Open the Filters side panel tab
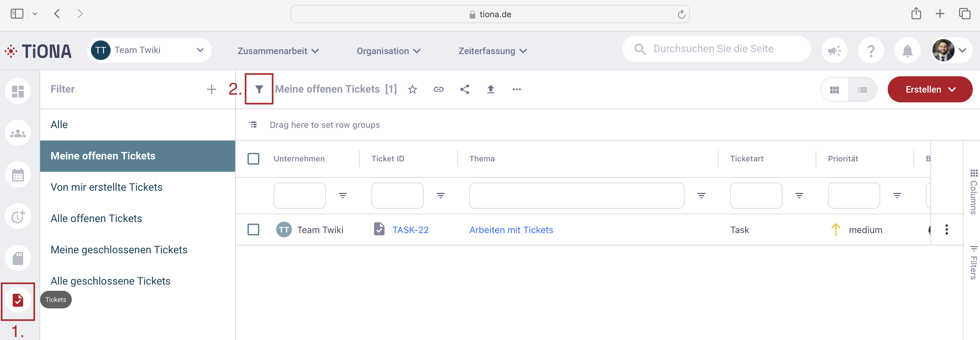Screen dimensions: 980x340 [x=973, y=262]
